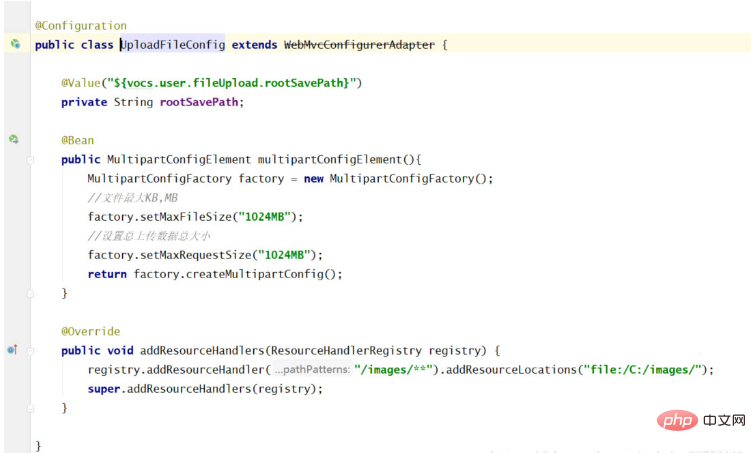This screenshot has width=756, height=453.
Task: Click the factory variable in its declaration line
Action: click(x=261, y=179)
